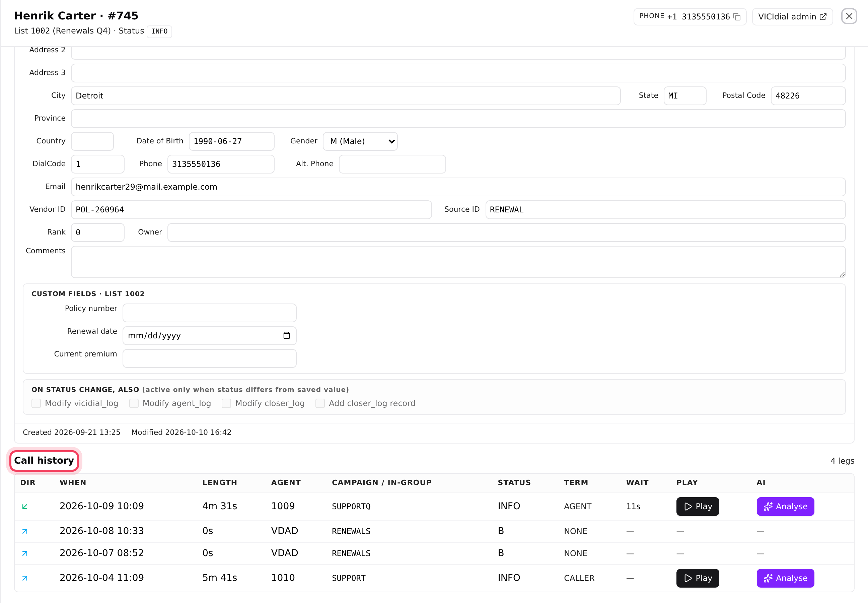The height and width of the screenshot is (603, 868).
Task: Check Add closer_log record option
Action: pos(320,404)
